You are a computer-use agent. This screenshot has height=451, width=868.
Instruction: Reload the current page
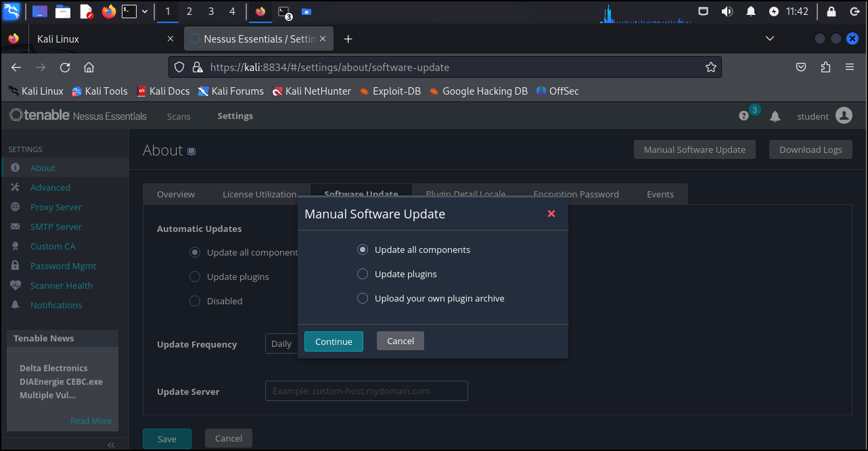[65, 67]
